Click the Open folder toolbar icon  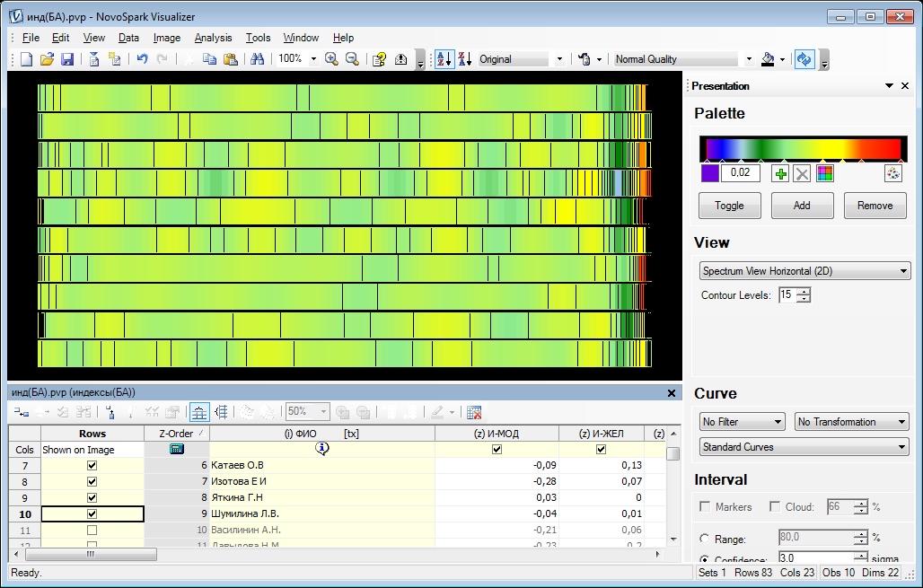(x=47, y=59)
